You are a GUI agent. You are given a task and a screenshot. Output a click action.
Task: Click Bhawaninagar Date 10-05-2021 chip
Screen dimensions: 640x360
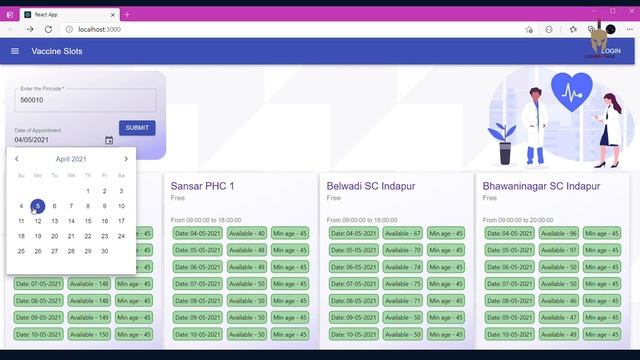pos(509,334)
